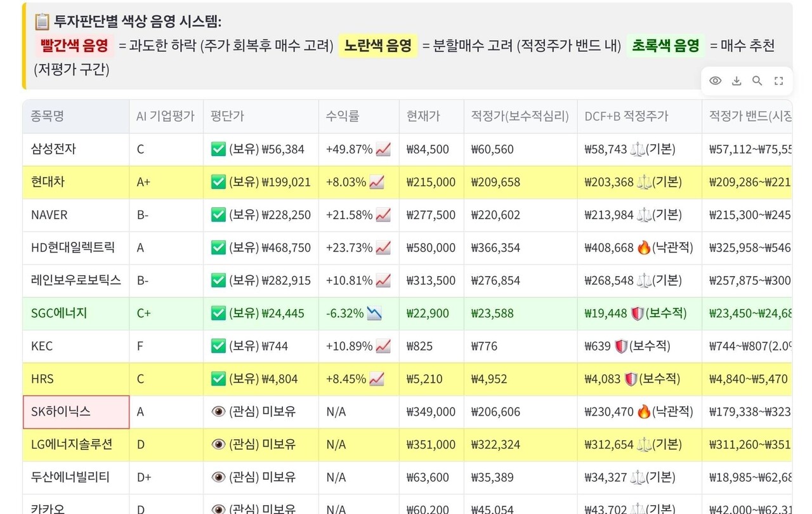Click the fire 낙관적 icon on SK하이닉스 row
The image size is (812, 514).
click(645, 411)
